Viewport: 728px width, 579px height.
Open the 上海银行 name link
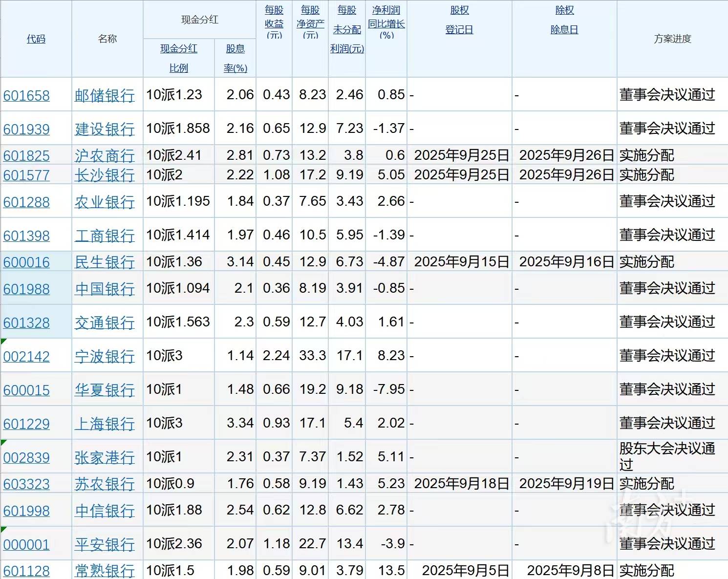click(x=105, y=424)
